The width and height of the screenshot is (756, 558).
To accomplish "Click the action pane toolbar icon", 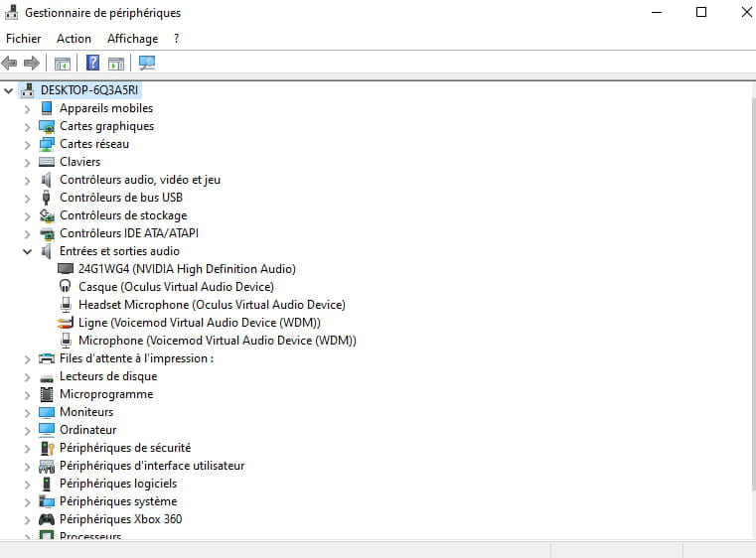I will tap(116, 64).
